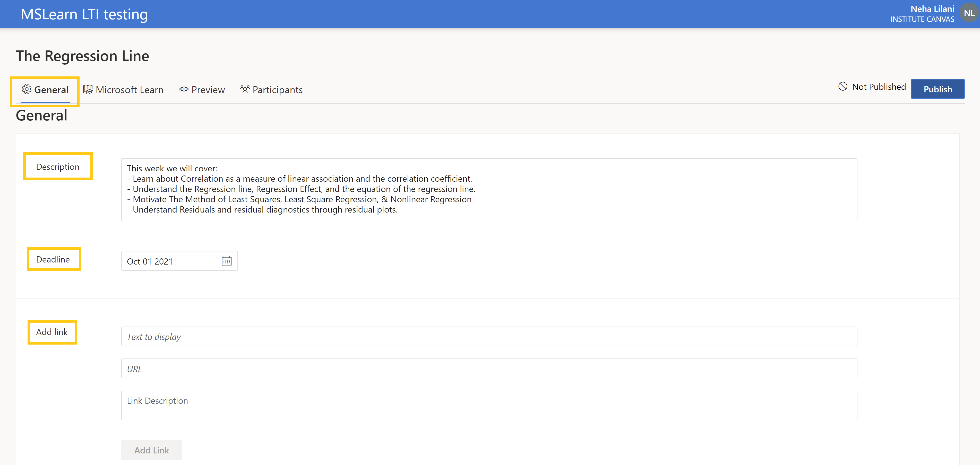Click the Not Published status icon
The image size is (980, 465).
coord(843,87)
